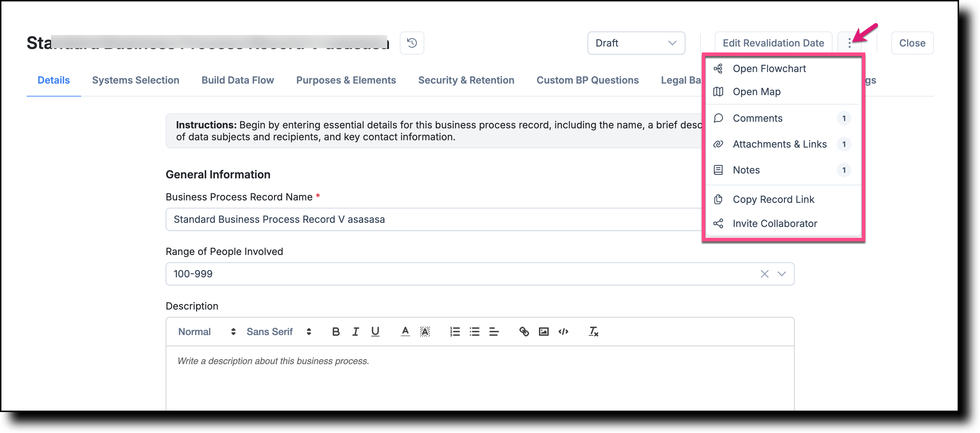The width and height of the screenshot is (980, 433).
Task: Toggle underline formatting in description editor
Action: pos(375,332)
